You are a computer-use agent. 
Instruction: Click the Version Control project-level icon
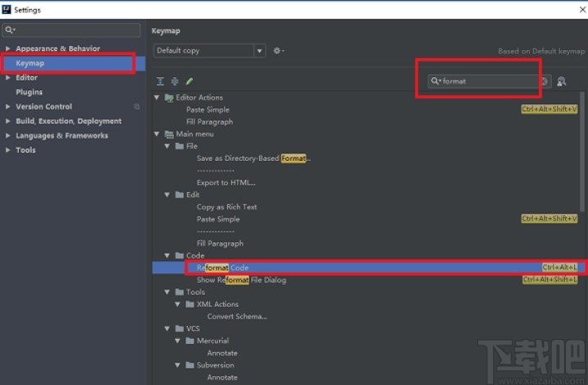[137, 107]
